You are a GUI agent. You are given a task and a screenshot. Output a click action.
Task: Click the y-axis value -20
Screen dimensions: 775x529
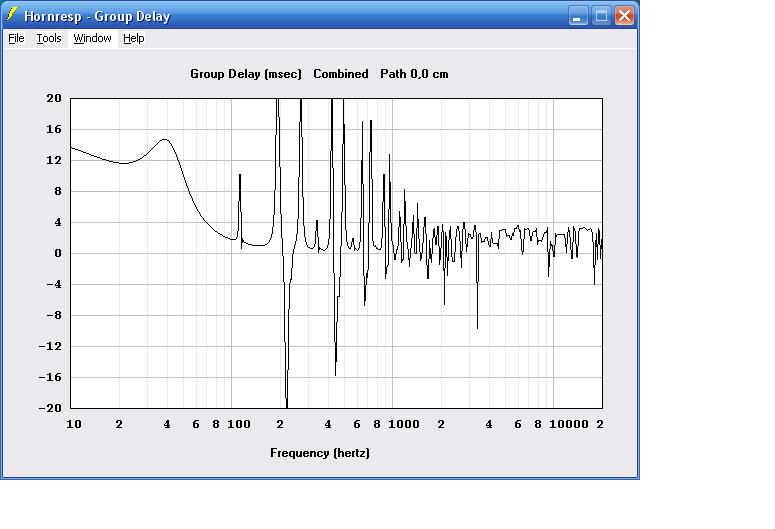point(50,408)
